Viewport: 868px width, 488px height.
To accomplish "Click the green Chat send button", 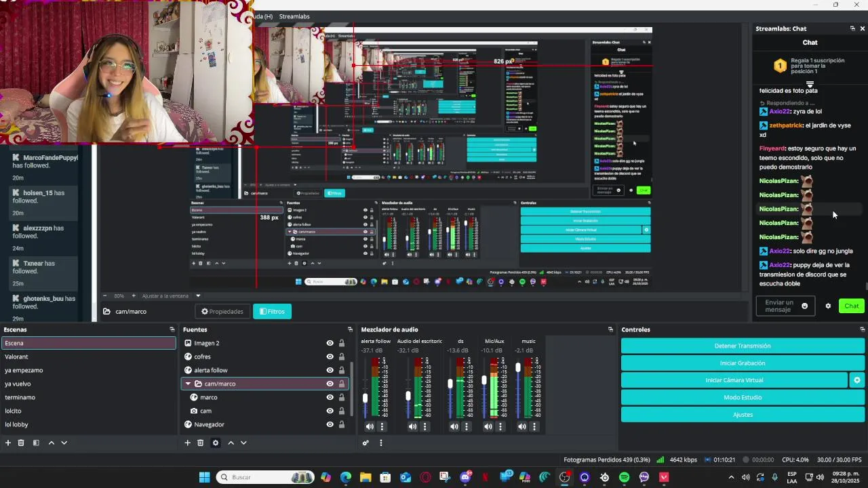I will (x=852, y=306).
